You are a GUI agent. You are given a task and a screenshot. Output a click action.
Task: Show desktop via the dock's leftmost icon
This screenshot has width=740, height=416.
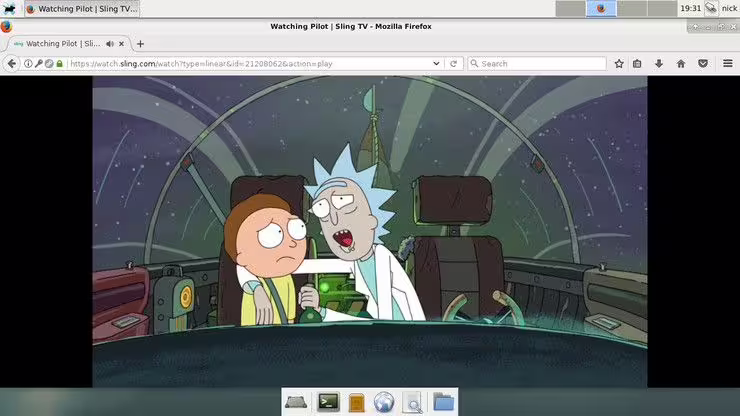[x=296, y=402]
